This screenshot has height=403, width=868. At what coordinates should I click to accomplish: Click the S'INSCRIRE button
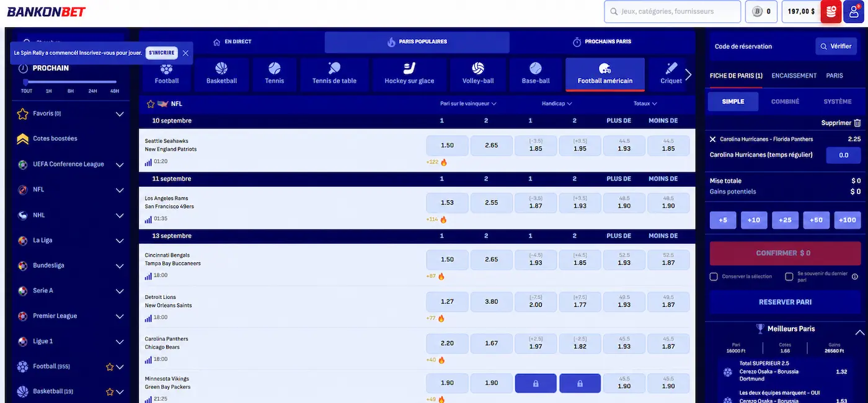point(162,53)
